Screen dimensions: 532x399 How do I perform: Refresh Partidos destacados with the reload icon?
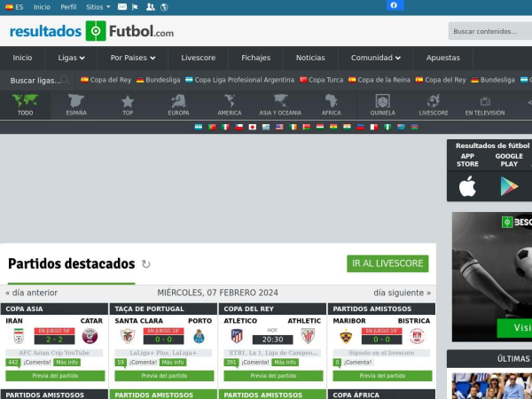[146, 264]
